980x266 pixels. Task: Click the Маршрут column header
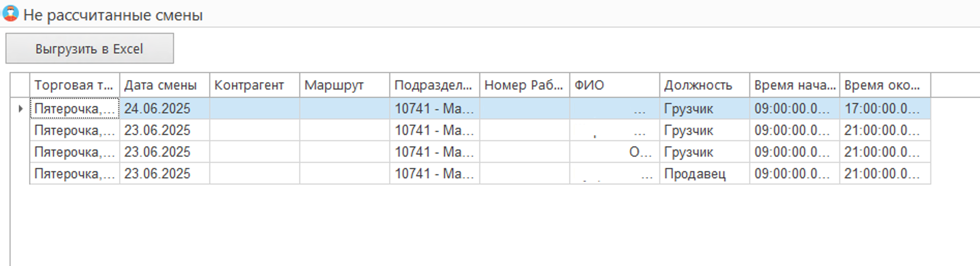pyautogui.click(x=345, y=85)
